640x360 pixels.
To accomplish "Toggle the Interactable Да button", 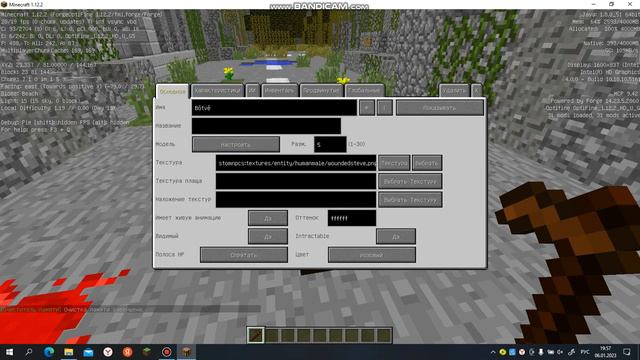I will tap(396, 236).
